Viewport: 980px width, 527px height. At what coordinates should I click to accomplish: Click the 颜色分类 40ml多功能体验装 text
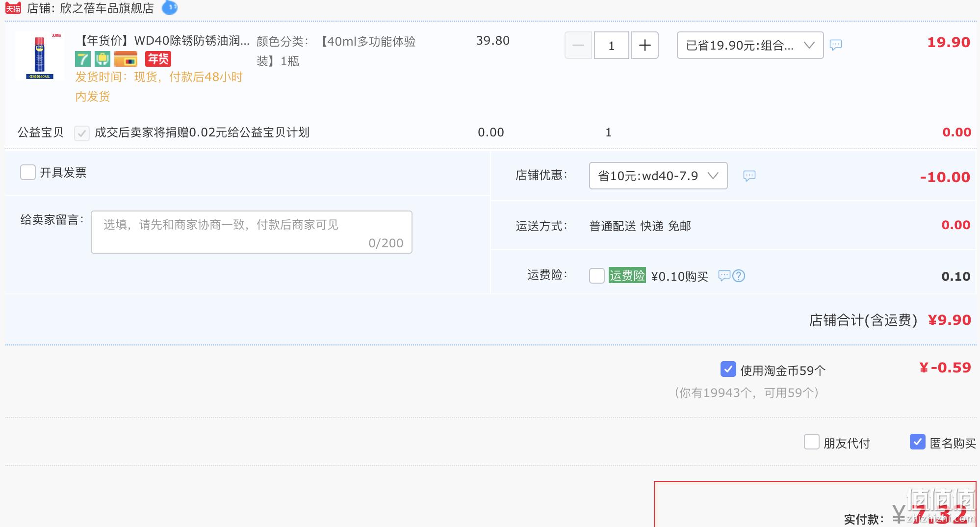point(336,51)
